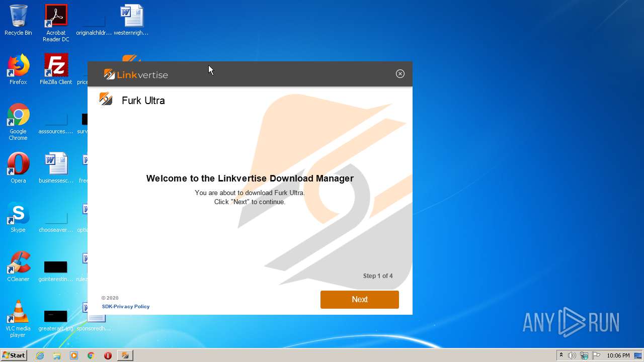Click the '© 2020' copyright text
The image size is (644, 362).
coord(110,298)
